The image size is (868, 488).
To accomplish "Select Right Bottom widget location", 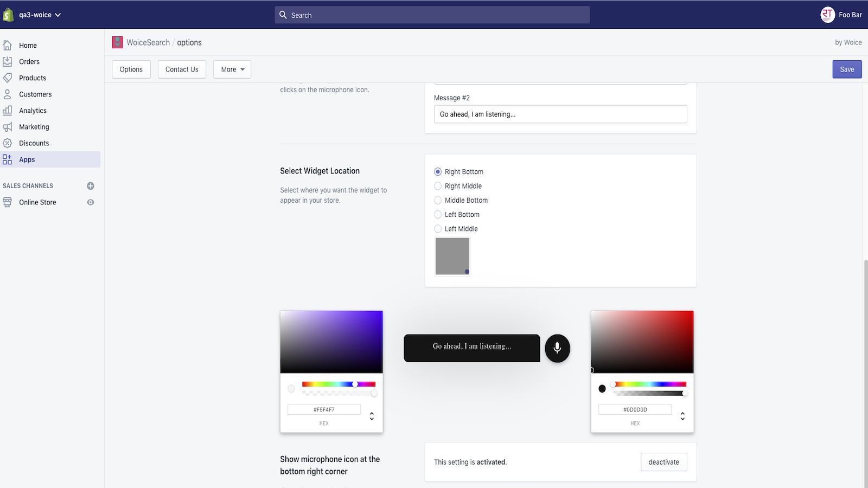I will [x=438, y=172].
